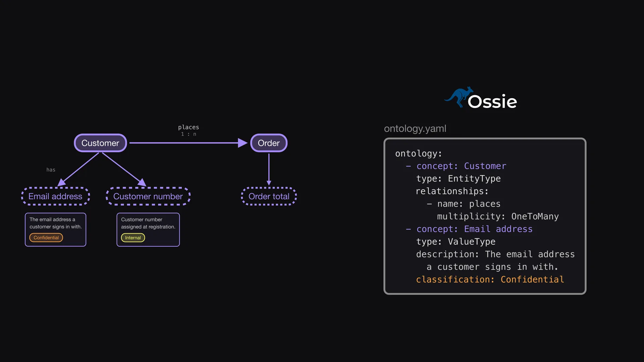Screen dimensions: 644x362
Task: Click 'Customer number assigned at registration.' card text
Action: click(148, 223)
